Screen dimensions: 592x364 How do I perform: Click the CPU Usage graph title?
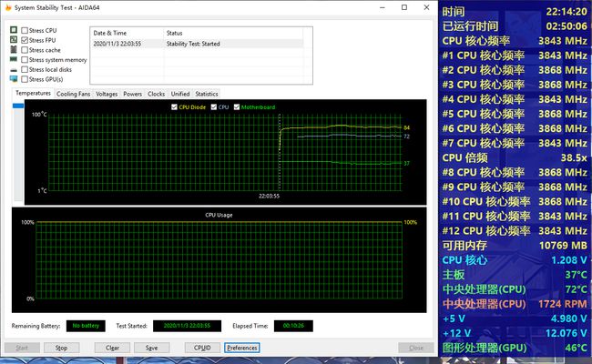219,215
